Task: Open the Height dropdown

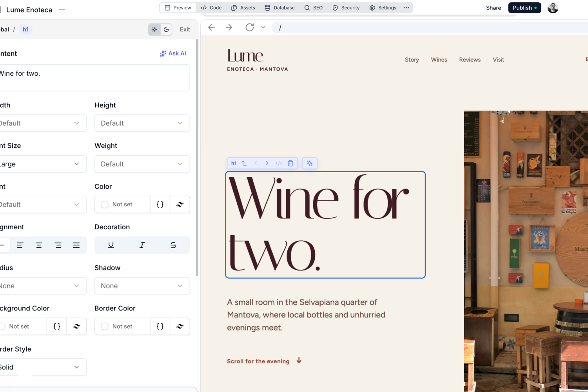Action: (142, 123)
